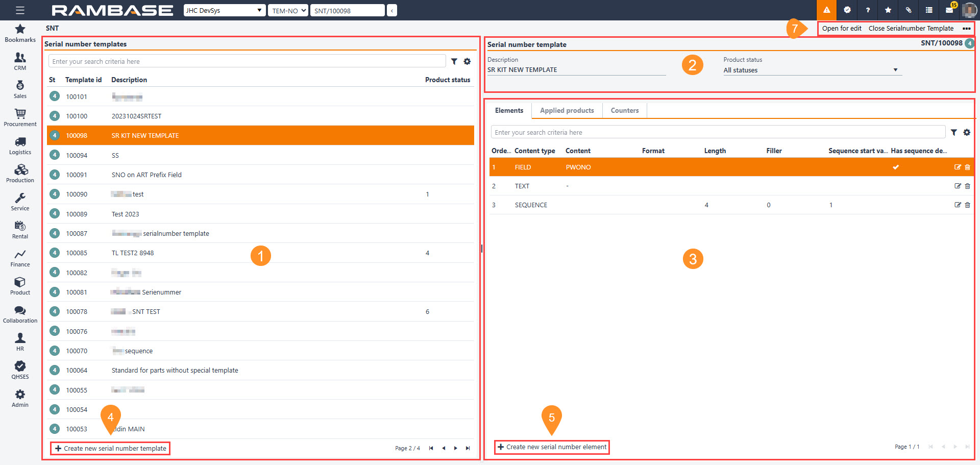Switch to the Applied products tab
980x465 pixels.
point(567,110)
